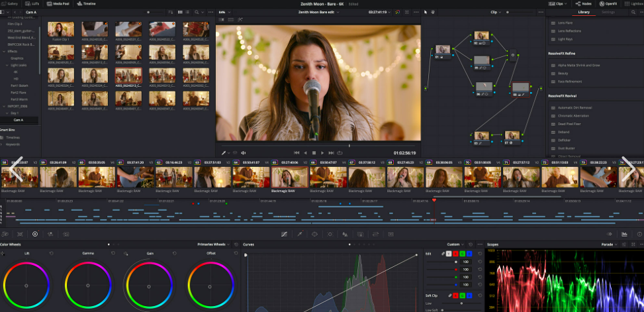Reset the Offset color wheel

pyautogui.click(x=236, y=253)
